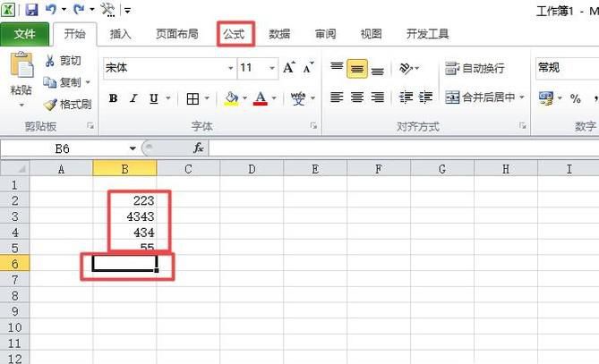This screenshot has width=599, height=364.
Task: Open the fill color dropdown arrow
Action: pos(244,98)
